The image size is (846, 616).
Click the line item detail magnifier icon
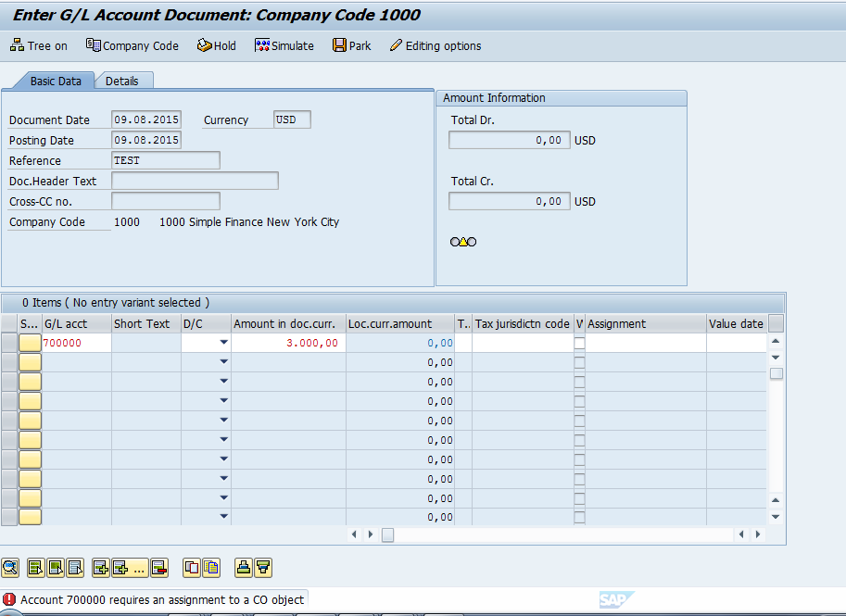click(x=10, y=568)
